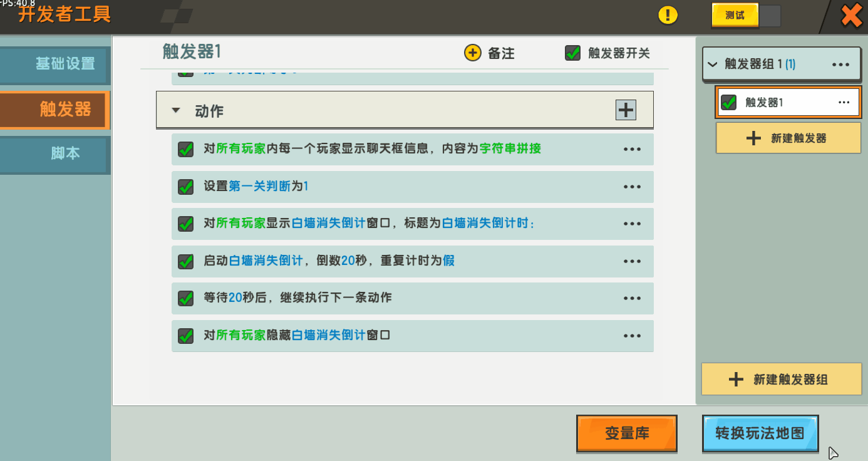Open three-dot menu for 设置第一关判断为1 action
This screenshot has height=461, width=868.
click(632, 187)
